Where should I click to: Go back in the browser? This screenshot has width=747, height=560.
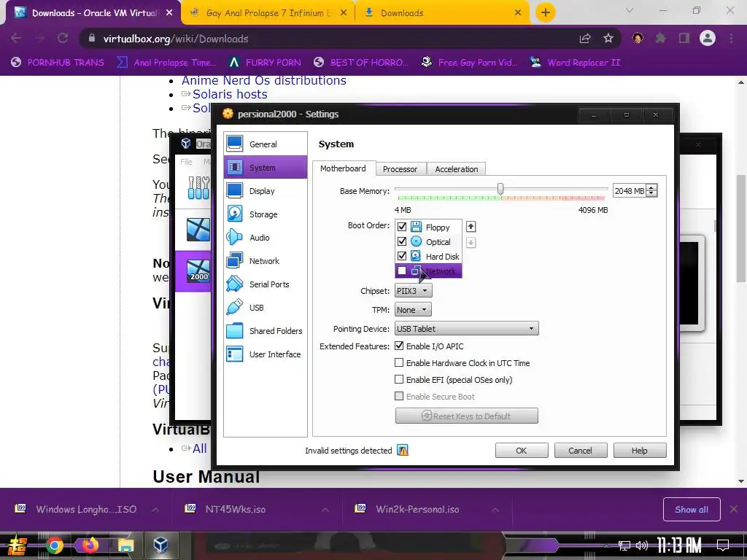coord(16,39)
